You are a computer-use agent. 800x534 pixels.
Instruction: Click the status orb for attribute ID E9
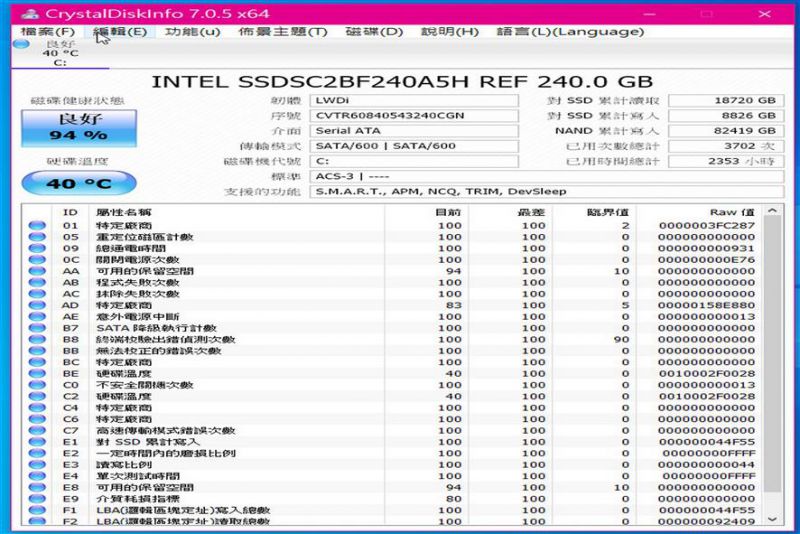pos(37,499)
